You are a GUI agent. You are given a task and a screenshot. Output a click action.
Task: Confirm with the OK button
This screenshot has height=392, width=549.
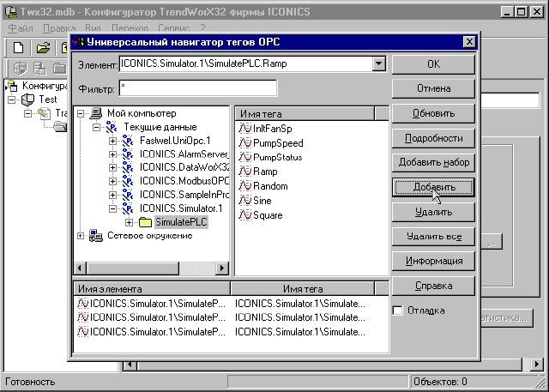coord(433,64)
